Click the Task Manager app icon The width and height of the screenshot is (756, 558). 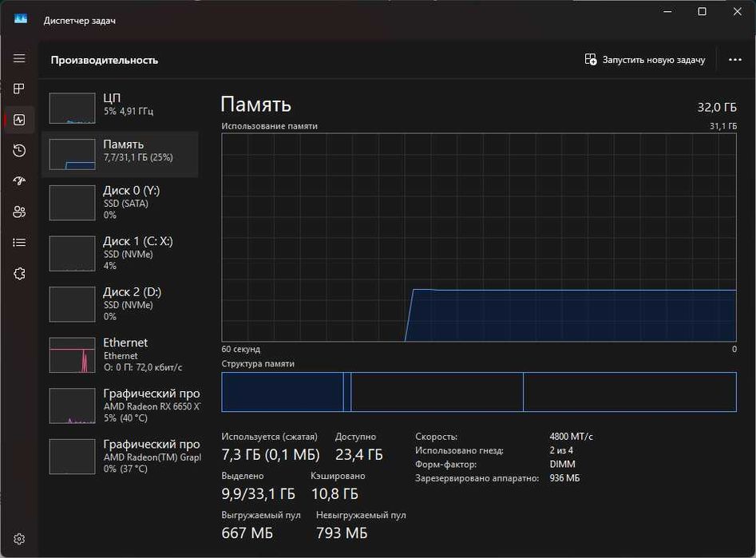pos(21,19)
